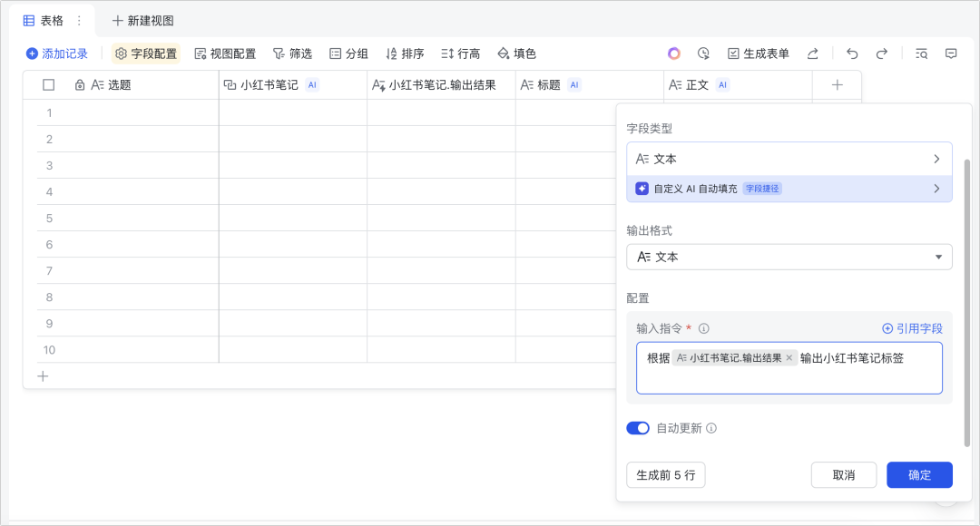Click row 3 cell under 小红书笔记

pyautogui.click(x=293, y=166)
